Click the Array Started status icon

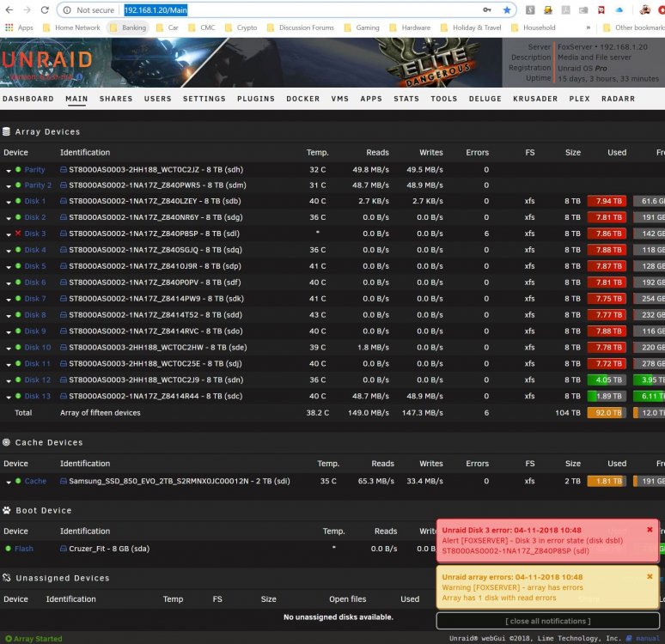(9, 639)
